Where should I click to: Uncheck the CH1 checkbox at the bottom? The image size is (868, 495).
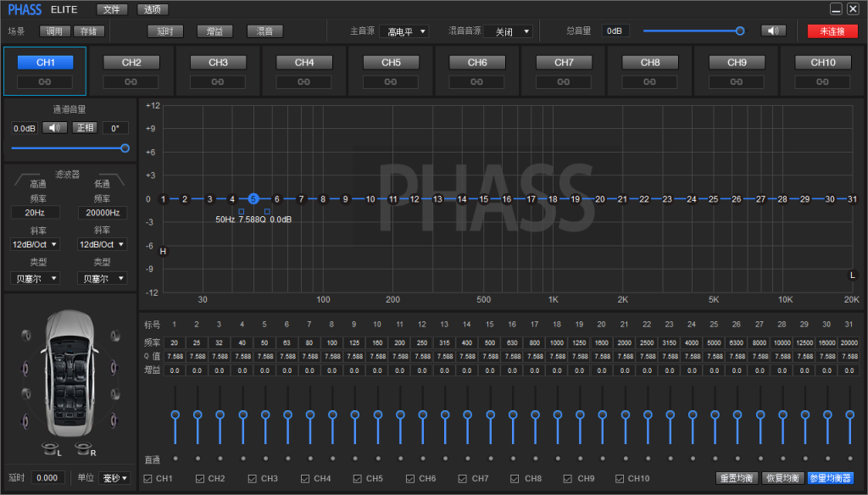pyautogui.click(x=147, y=478)
